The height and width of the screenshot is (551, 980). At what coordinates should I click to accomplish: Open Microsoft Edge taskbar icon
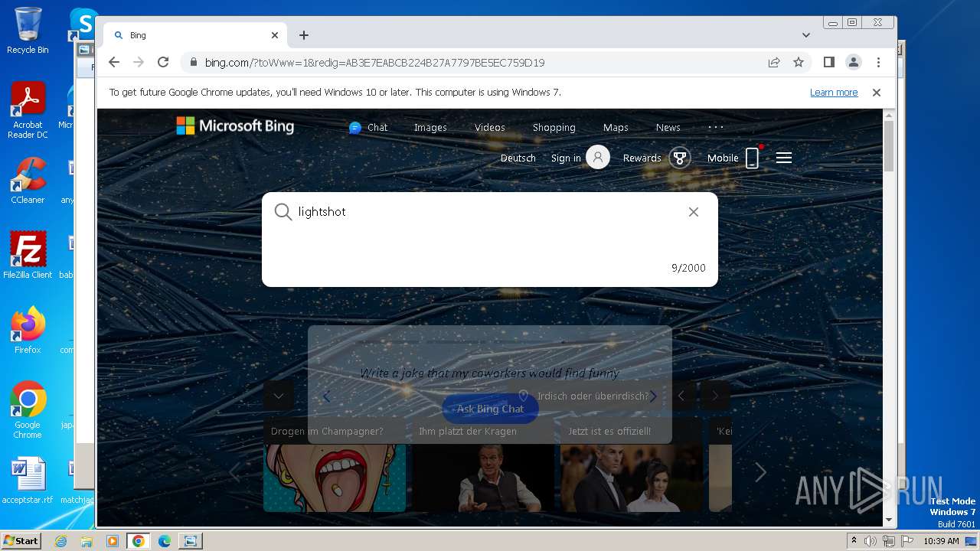(x=165, y=541)
